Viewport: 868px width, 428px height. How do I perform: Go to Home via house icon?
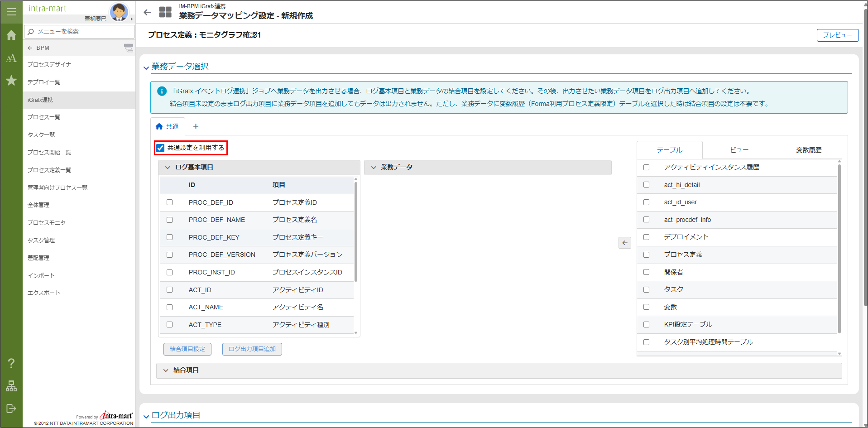point(11,35)
